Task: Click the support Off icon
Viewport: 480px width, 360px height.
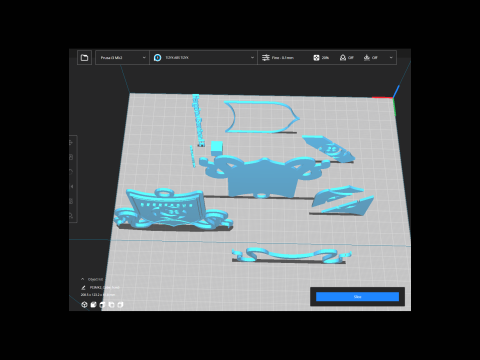Action: pyautogui.click(x=343, y=58)
